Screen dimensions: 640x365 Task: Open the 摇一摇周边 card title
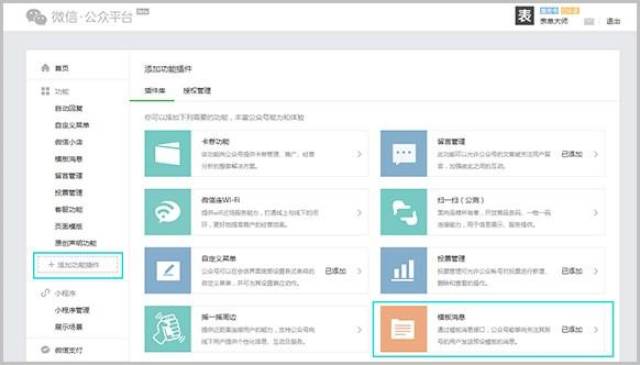click(x=219, y=317)
